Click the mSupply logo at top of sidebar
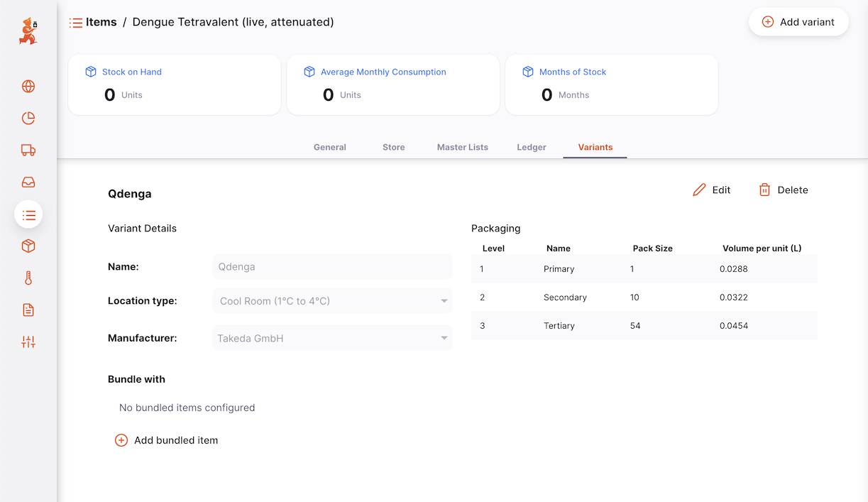 [x=28, y=31]
